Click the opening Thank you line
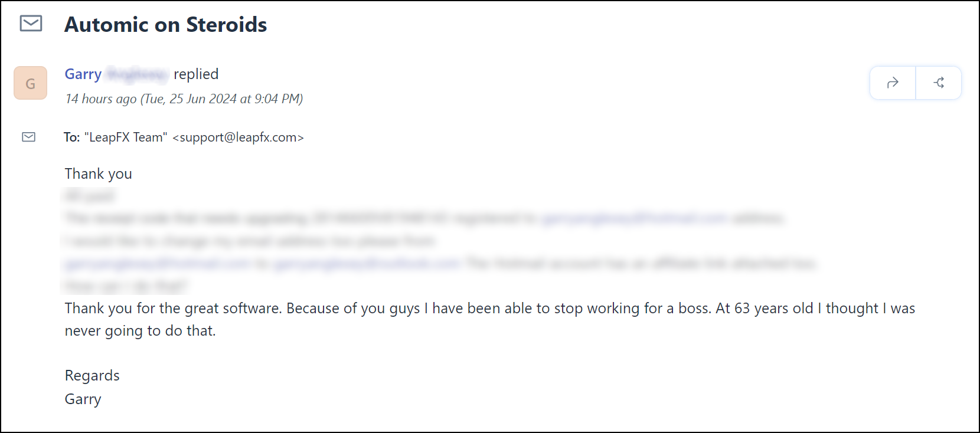The image size is (980, 433). [99, 174]
